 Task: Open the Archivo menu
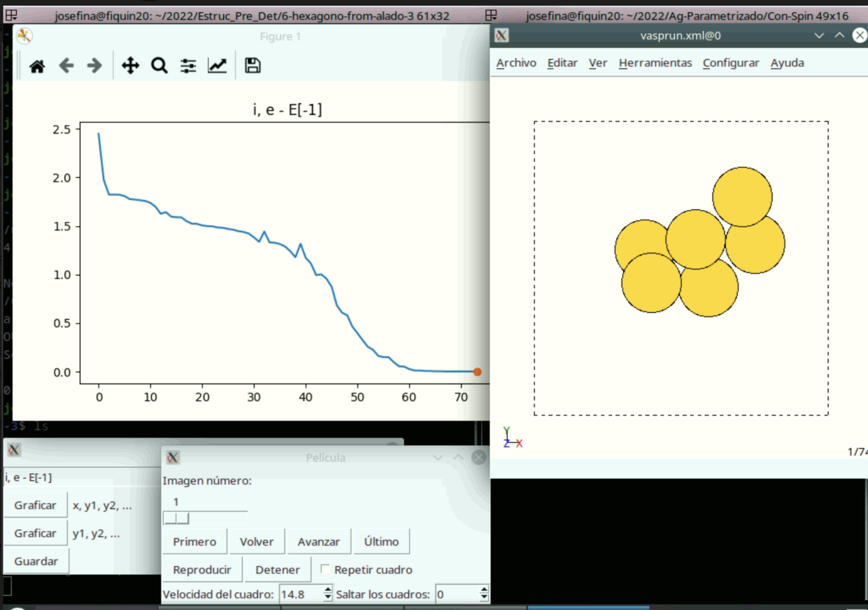516,63
